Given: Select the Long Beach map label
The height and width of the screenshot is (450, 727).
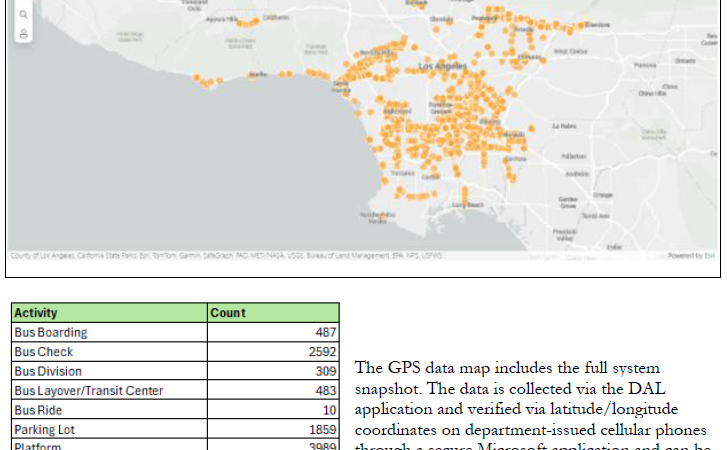Looking at the screenshot, I should (466, 204).
